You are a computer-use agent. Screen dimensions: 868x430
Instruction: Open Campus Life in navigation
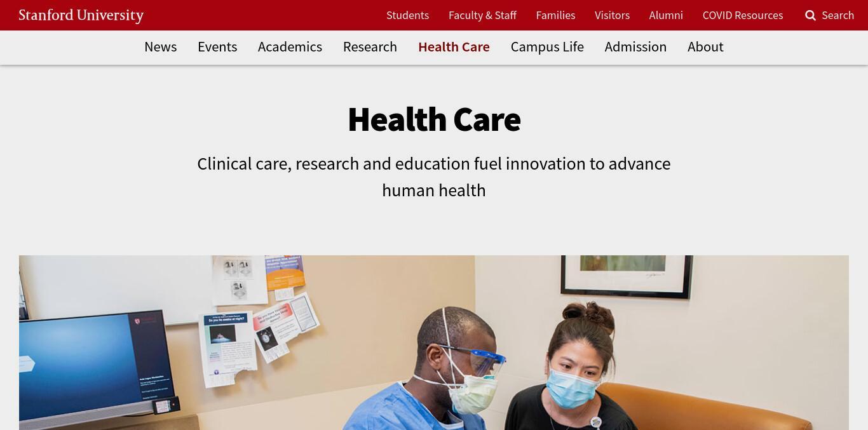pyautogui.click(x=547, y=47)
